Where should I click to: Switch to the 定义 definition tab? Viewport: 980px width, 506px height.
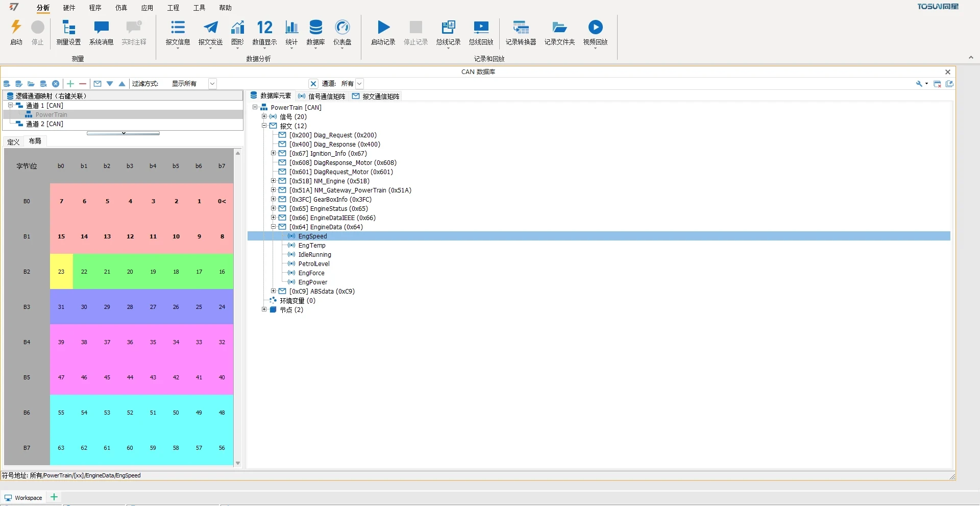pyautogui.click(x=14, y=142)
